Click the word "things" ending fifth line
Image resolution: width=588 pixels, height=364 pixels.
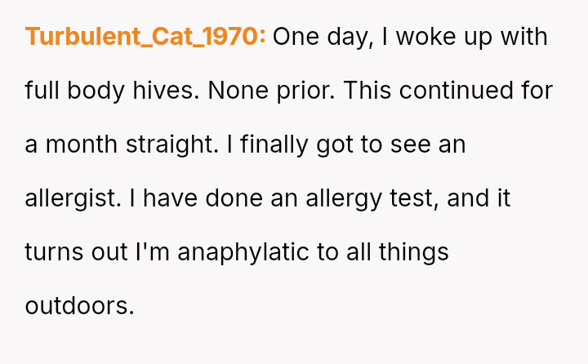tap(413, 252)
